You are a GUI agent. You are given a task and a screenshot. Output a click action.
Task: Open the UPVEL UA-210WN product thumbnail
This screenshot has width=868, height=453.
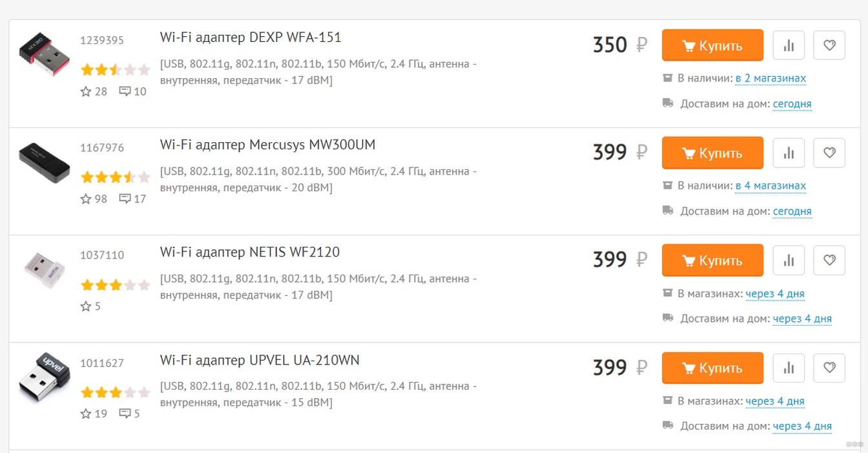(44, 379)
